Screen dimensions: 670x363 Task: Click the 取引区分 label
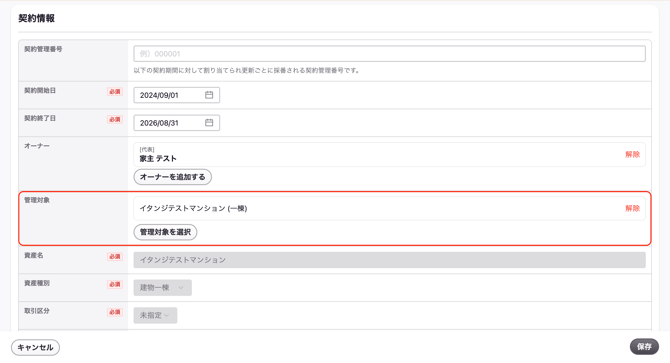[x=37, y=311]
